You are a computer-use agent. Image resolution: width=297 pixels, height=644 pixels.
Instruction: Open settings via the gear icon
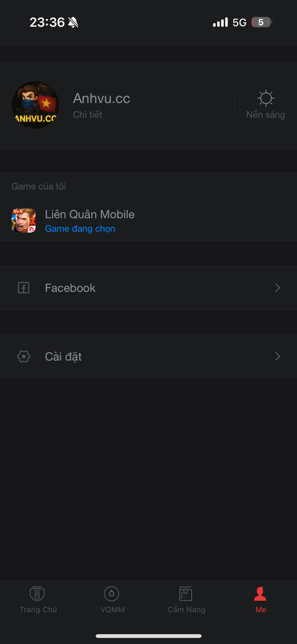(x=23, y=356)
